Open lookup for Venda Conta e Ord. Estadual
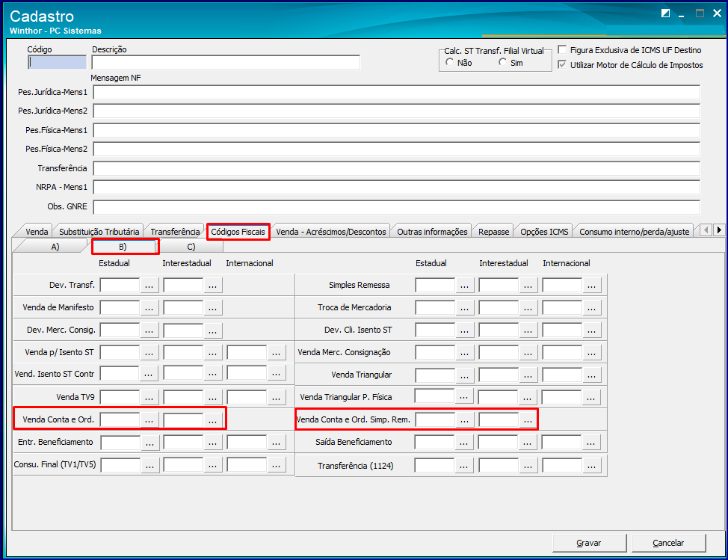This screenshot has width=728, height=560. (x=149, y=420)
